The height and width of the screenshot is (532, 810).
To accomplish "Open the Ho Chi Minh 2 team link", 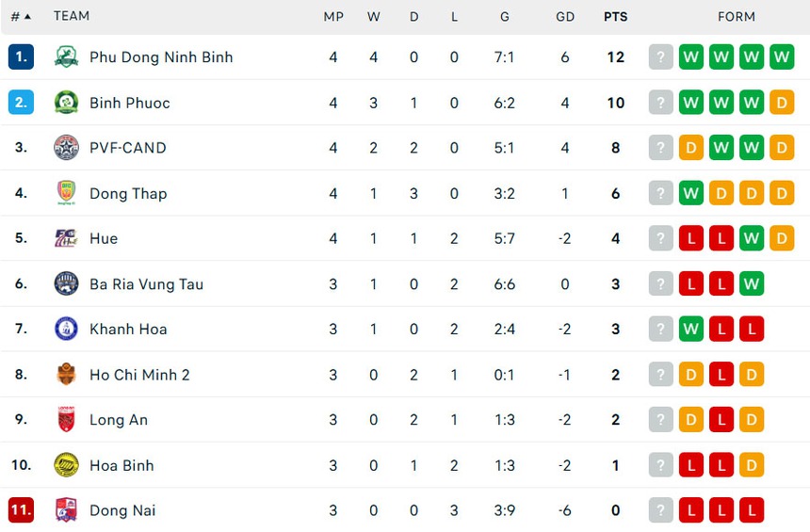I will (139, 375).
